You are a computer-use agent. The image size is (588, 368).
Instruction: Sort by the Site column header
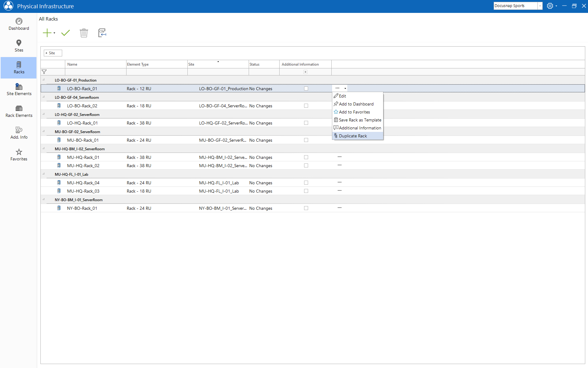pyautogui.click(x=218, y=64)
